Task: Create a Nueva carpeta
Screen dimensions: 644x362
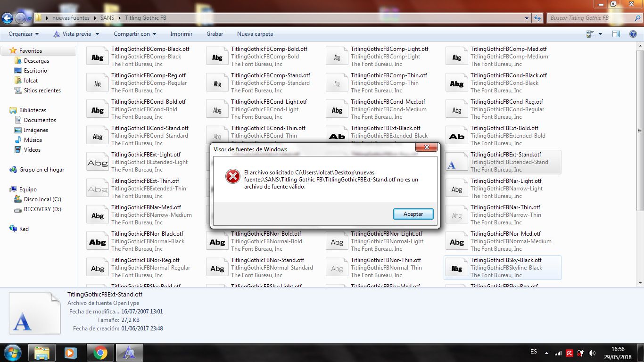Action: 255,34
